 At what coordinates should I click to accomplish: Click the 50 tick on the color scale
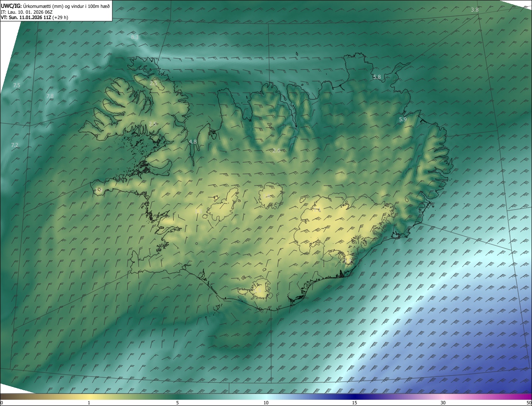click(529, 403)
